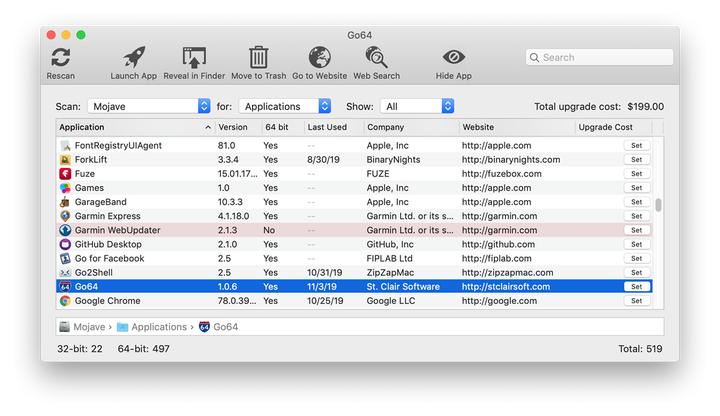Click the Total: 519 status text
This screenshot has height=416, width=720.
tap(640, 349)
